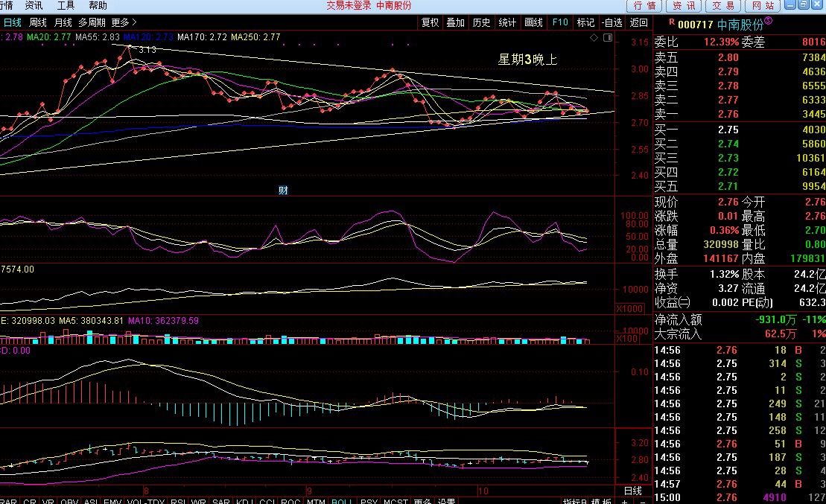Click the 3.13 peak price marker

click(x=147, y=50)
